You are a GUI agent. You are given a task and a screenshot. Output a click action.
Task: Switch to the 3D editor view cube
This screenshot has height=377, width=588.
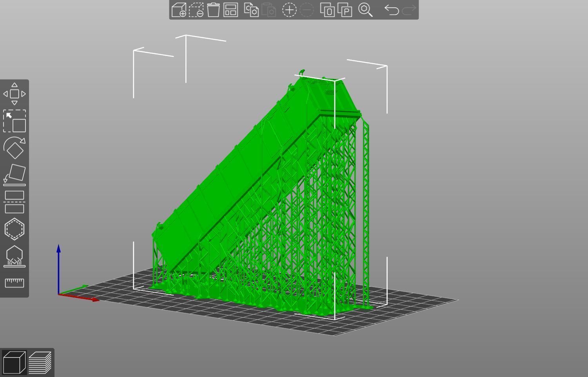point(14,362)
